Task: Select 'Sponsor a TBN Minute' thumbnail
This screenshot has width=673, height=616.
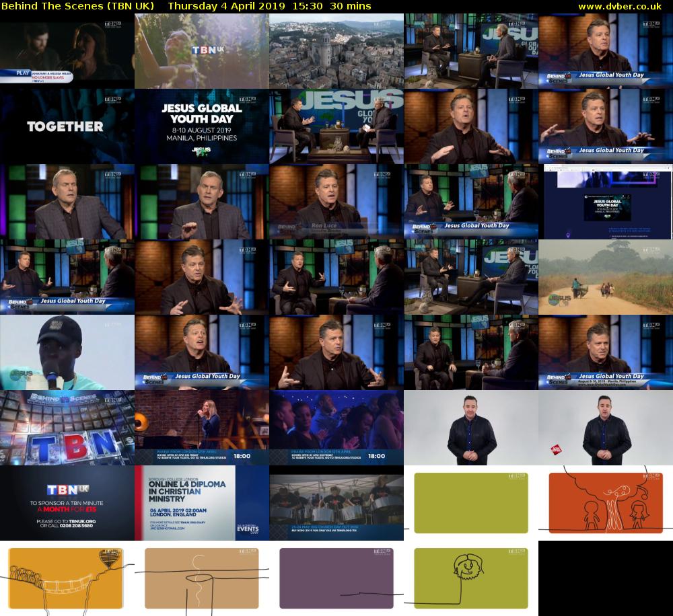Action: tap(67, 503)
